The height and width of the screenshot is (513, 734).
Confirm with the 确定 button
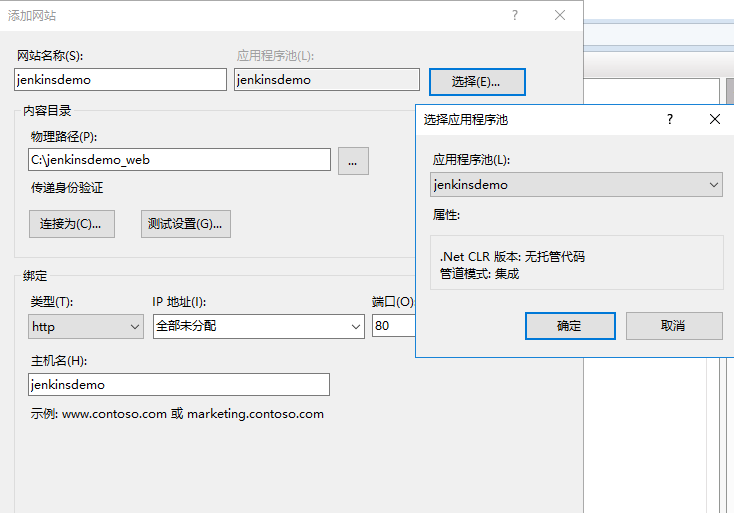tap(570, 326)
